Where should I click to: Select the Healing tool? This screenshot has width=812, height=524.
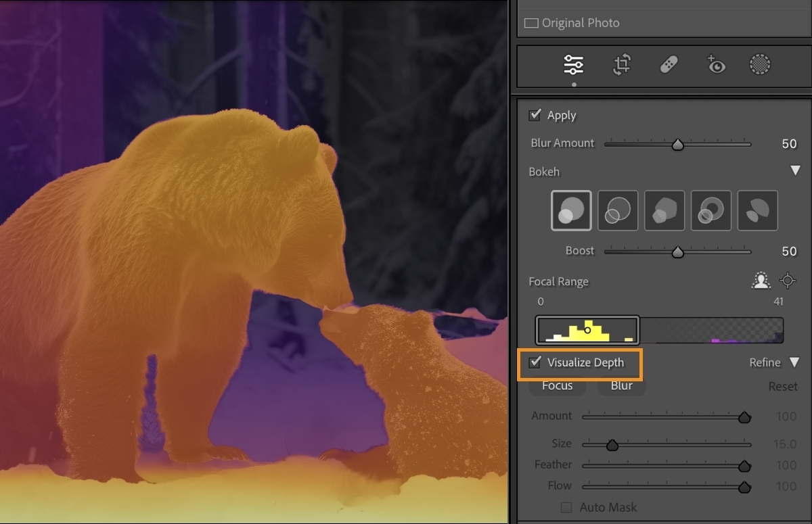[669, 64]
